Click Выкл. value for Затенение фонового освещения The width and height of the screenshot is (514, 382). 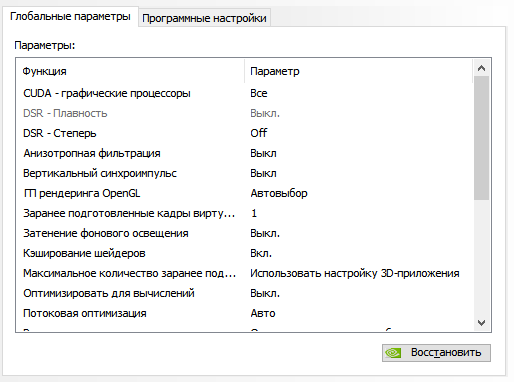pyautogui.click(x=265, y=233)
